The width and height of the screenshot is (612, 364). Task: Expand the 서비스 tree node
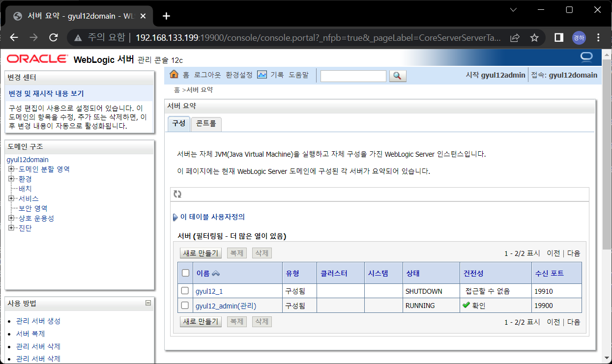point(11,198)
